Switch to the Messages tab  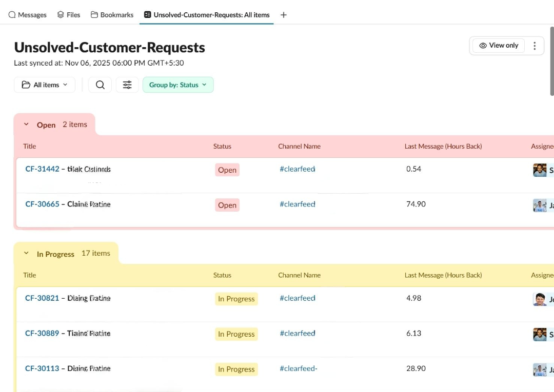(x=27, y=14)
